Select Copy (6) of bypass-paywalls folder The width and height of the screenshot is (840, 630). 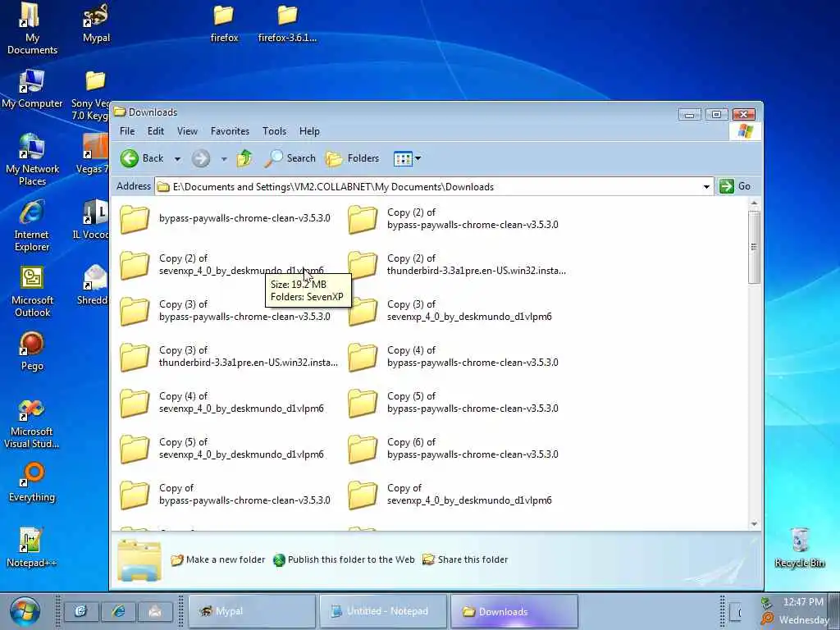[x=453, y=449]
